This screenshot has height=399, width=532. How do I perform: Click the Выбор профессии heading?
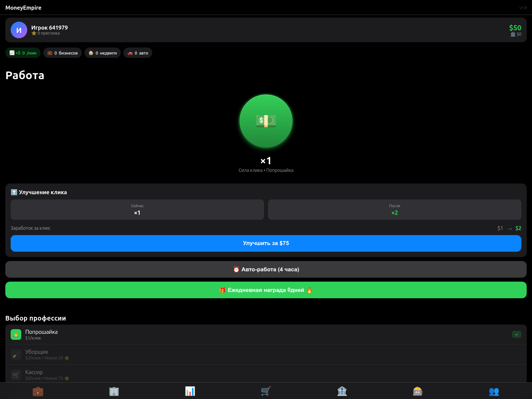[x=36, y=318]
